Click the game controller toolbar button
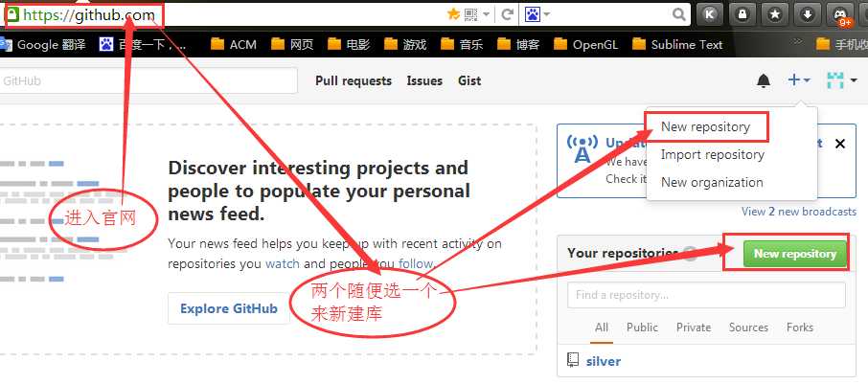Screen dimensions: 868x384 tap(840, 15)
